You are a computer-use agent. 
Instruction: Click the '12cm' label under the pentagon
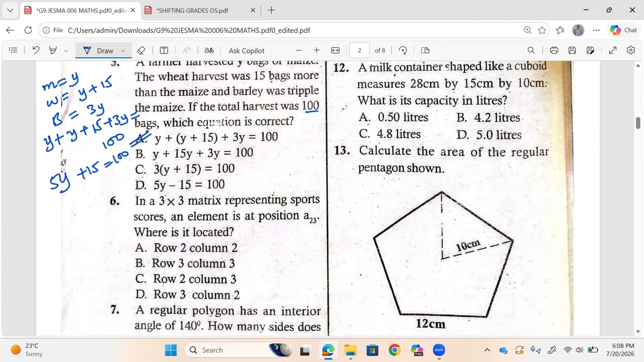click(x=431, y=324)
